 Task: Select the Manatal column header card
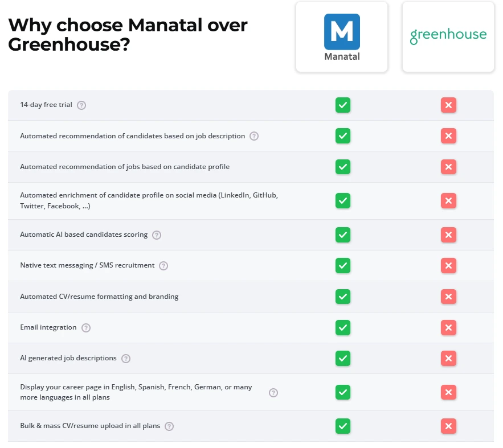tap(341, 36)
